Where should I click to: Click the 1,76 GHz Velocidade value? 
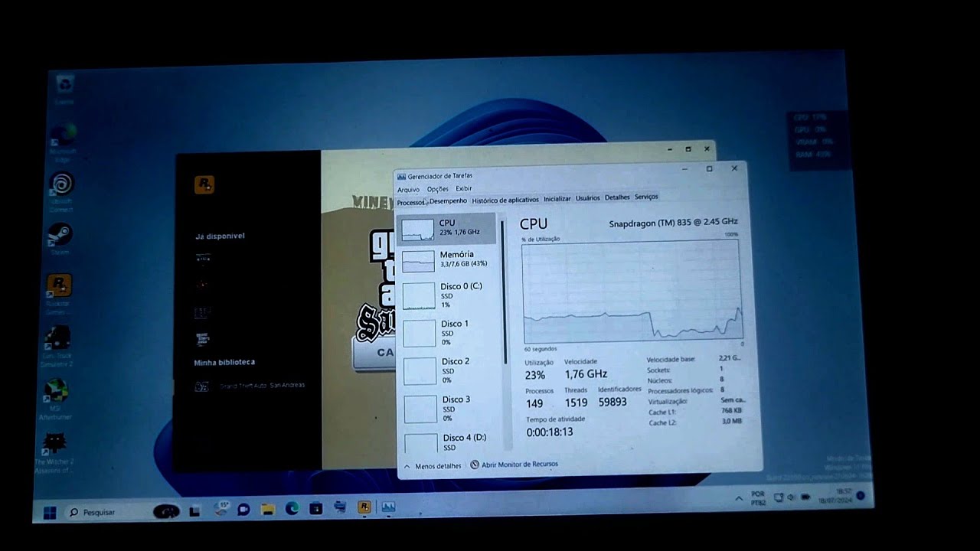[586, 374]
